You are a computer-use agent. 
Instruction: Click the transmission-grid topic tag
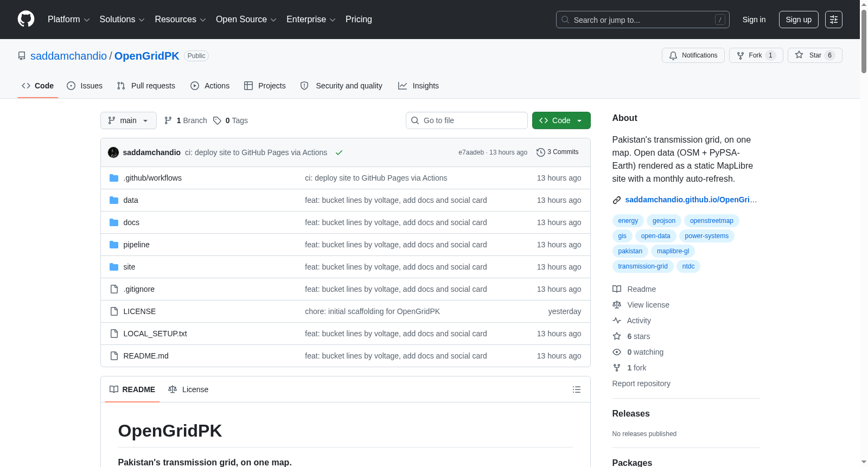[643, 266]
